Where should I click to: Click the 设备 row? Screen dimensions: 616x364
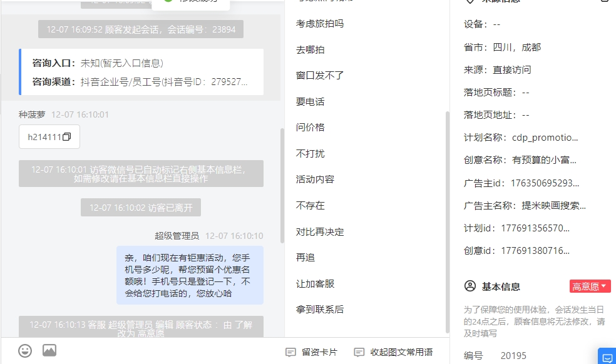[482, 24]
